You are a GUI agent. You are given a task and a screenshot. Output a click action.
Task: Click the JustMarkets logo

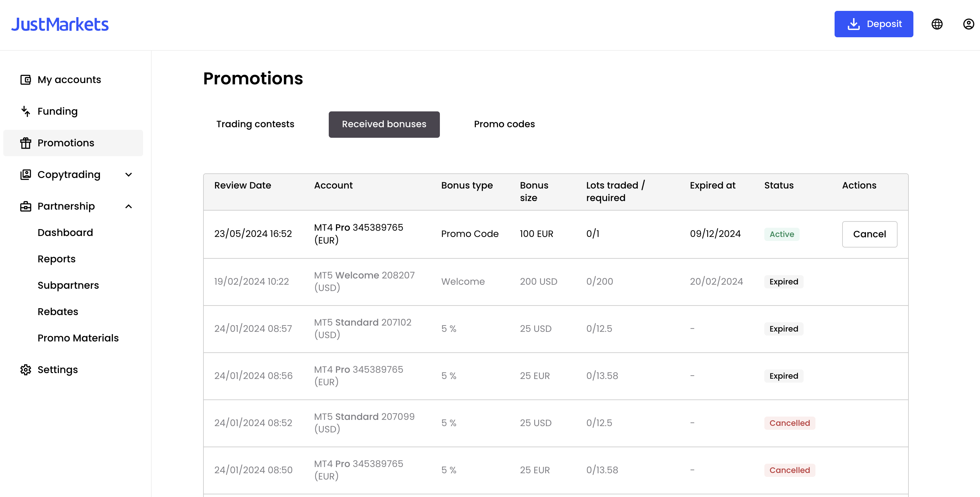pyautogui.click(x=60, y=24)
